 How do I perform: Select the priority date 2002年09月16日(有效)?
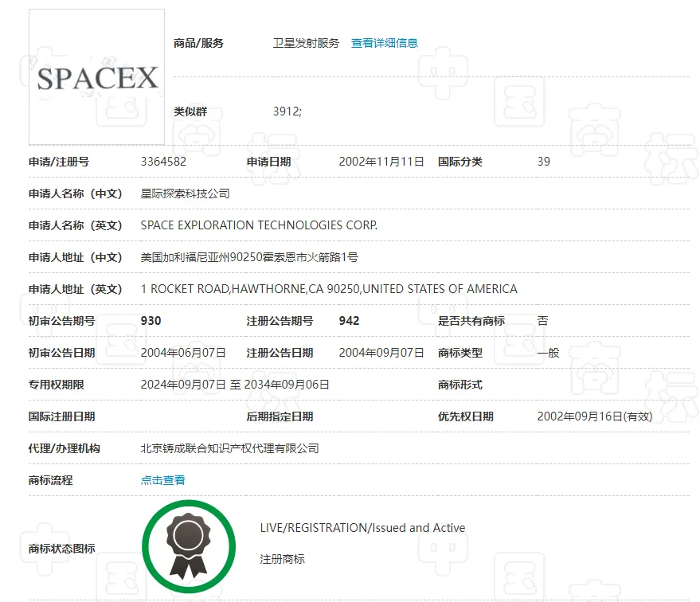(595, 416)
